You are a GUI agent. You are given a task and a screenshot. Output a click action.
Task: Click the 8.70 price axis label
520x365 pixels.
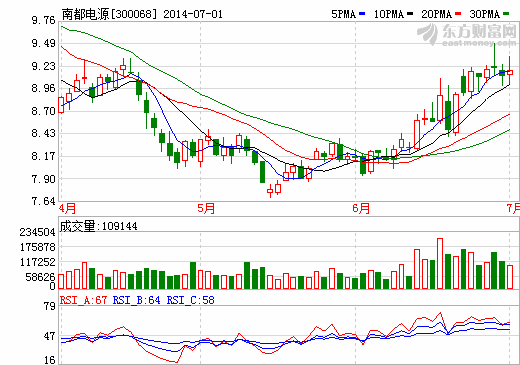pyautogui.click(x=43, y=111)
